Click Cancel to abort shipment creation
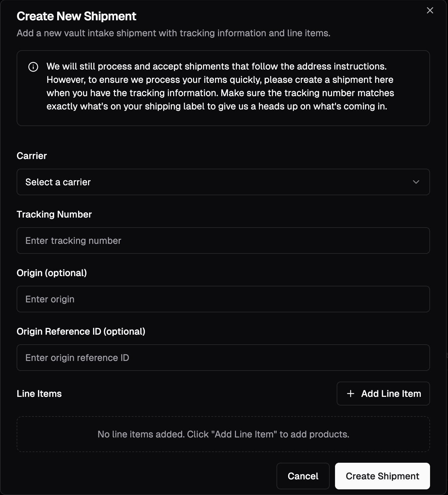The width and height of the screenshot is (448, 495). (x=303, y=476)
